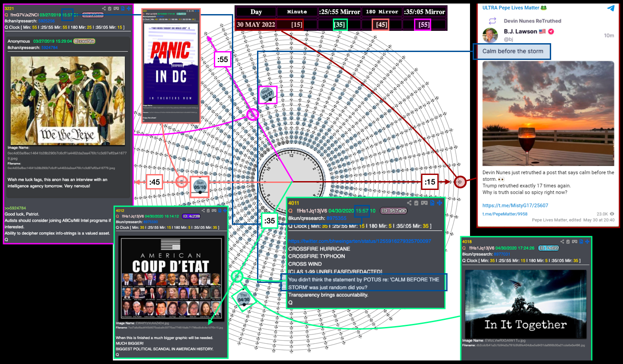
Task: Click the B.J. Lawson name
Action: (x=520, y=32)
